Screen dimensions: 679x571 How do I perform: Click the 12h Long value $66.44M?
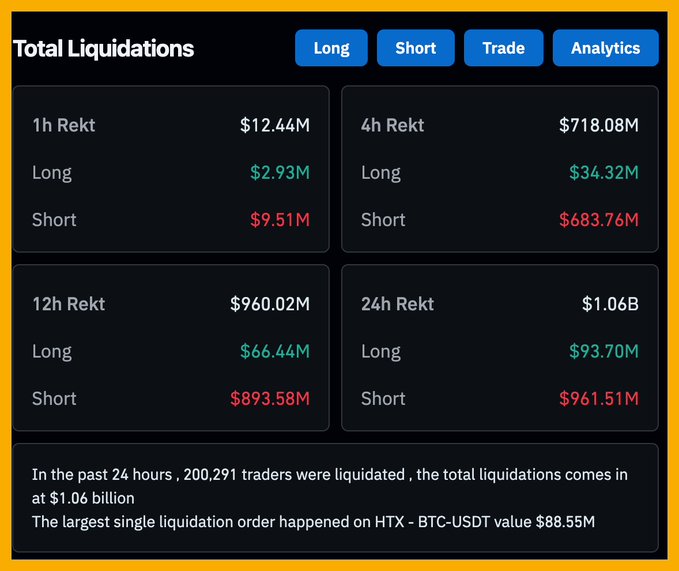[x=274, y=351]
